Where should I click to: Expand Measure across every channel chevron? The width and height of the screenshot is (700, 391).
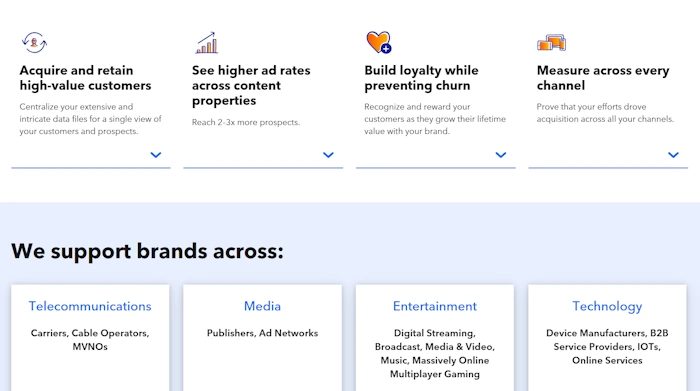pos(673,155)
